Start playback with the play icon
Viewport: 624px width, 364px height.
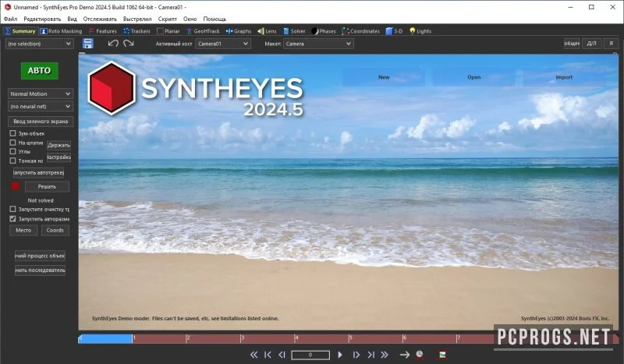[340, 355]
